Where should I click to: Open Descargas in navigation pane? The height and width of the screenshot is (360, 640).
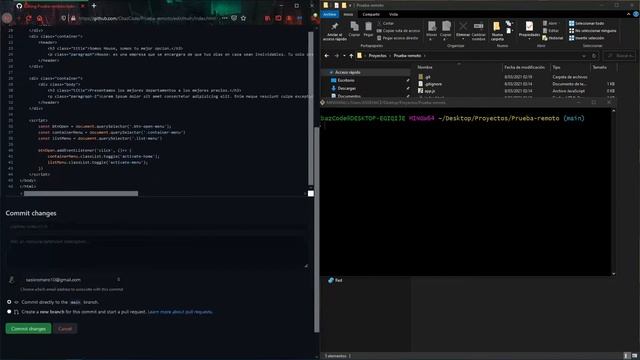[347, 88]
